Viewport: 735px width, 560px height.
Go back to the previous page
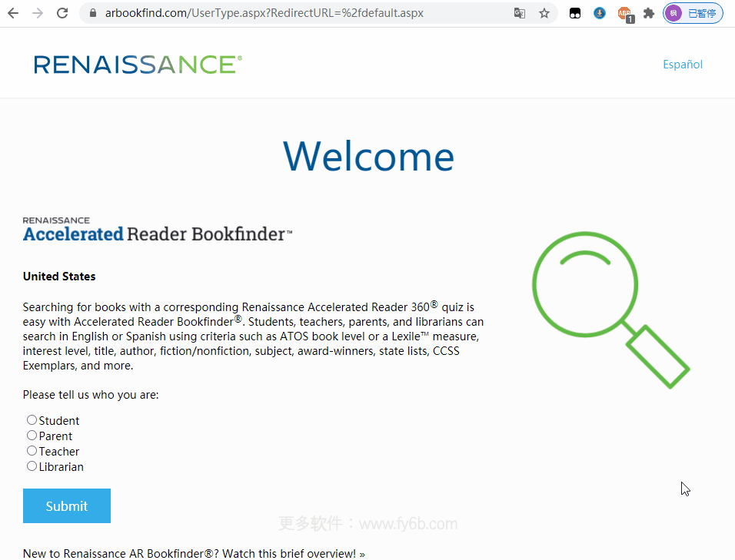point(13,13)
